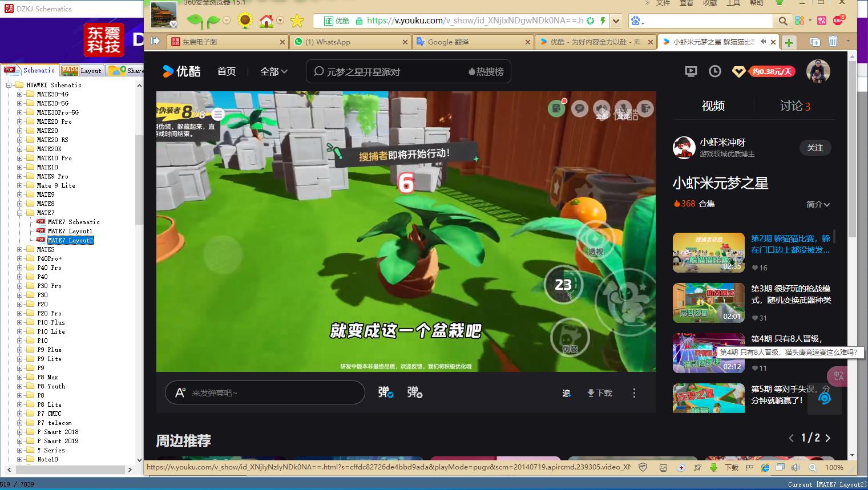Click the tab-window manager icon beside the trash bin

point(815,42)
